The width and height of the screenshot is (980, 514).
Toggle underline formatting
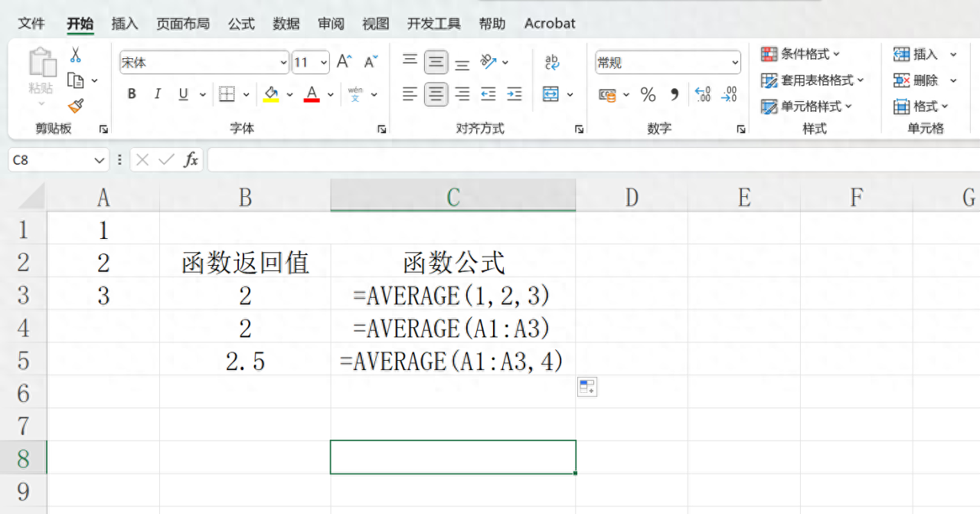pyautogui.click(x=183, y=94)
